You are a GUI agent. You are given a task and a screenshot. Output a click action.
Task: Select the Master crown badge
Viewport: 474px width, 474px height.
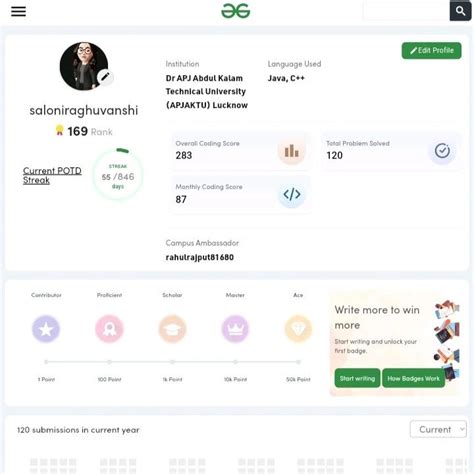click(x=235, y=329)
